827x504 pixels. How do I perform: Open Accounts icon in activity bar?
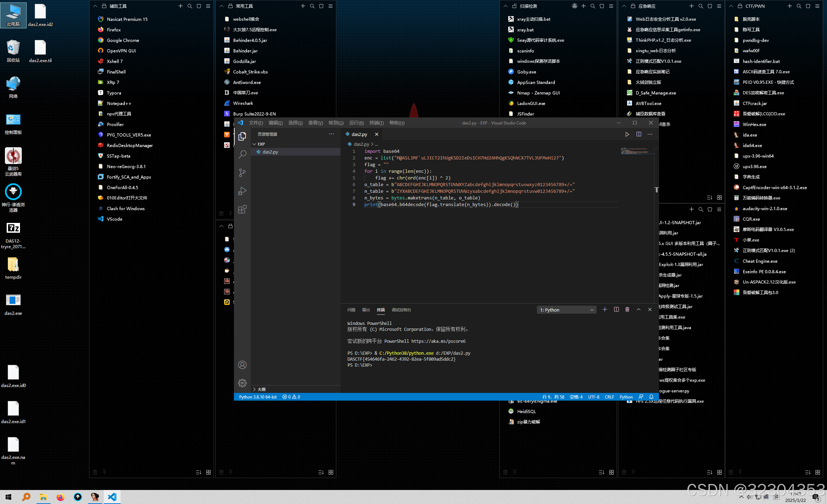pyautogui.click(x=242, y=365)
